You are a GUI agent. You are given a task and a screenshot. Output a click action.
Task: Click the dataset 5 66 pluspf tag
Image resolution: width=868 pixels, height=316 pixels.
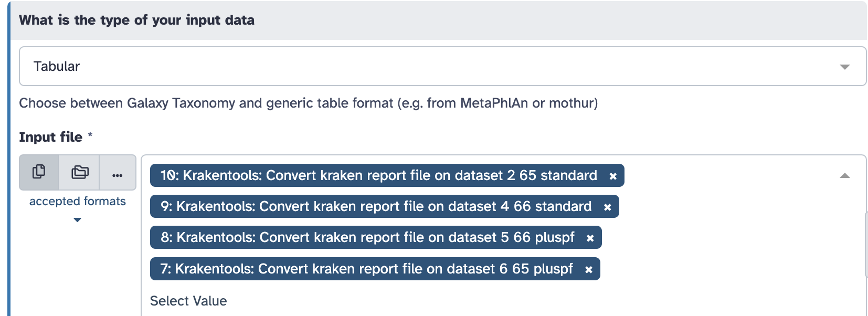click(367, 237)
